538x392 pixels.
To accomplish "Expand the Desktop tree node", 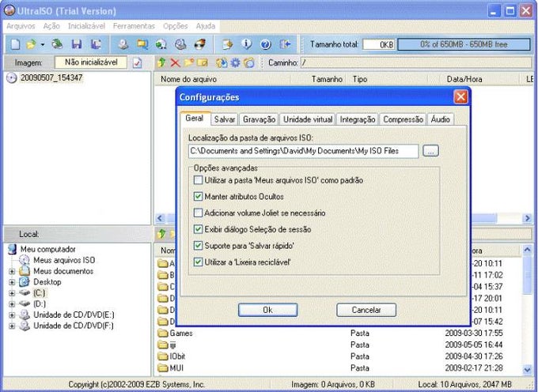I will tap(12, 282).
